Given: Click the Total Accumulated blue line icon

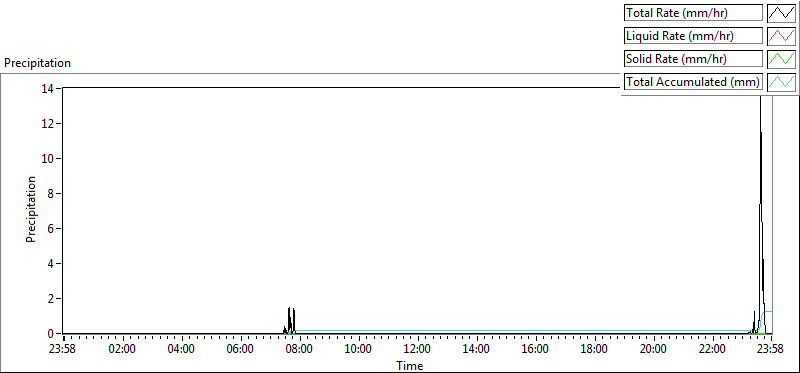Looking at the screenshot, I should [x=781, y=82].
